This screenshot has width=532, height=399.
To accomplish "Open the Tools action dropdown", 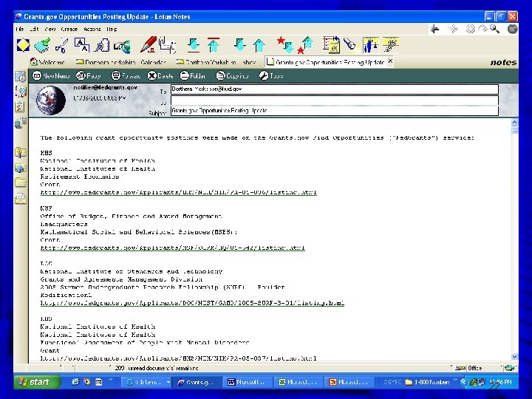I will click(x=271, y=75).
